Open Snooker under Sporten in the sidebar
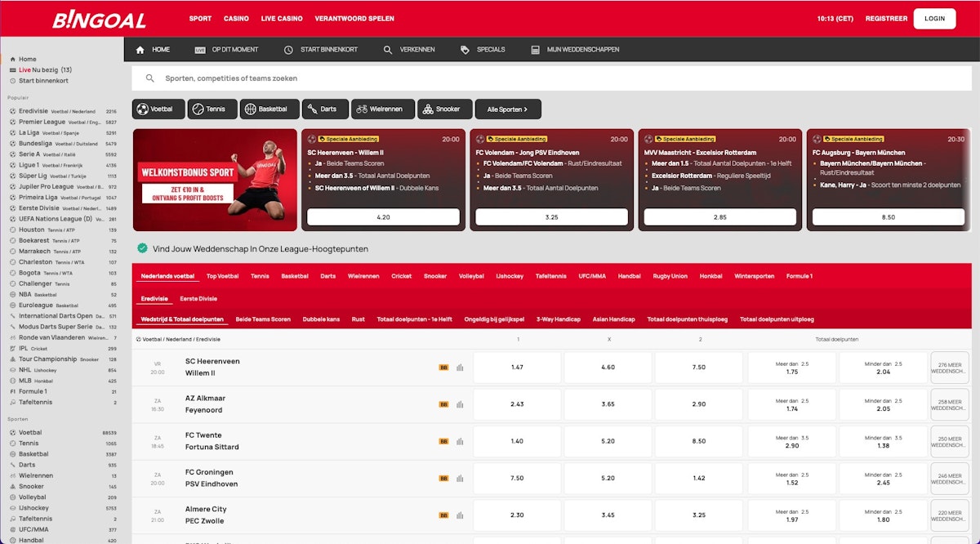 (63, 486)
